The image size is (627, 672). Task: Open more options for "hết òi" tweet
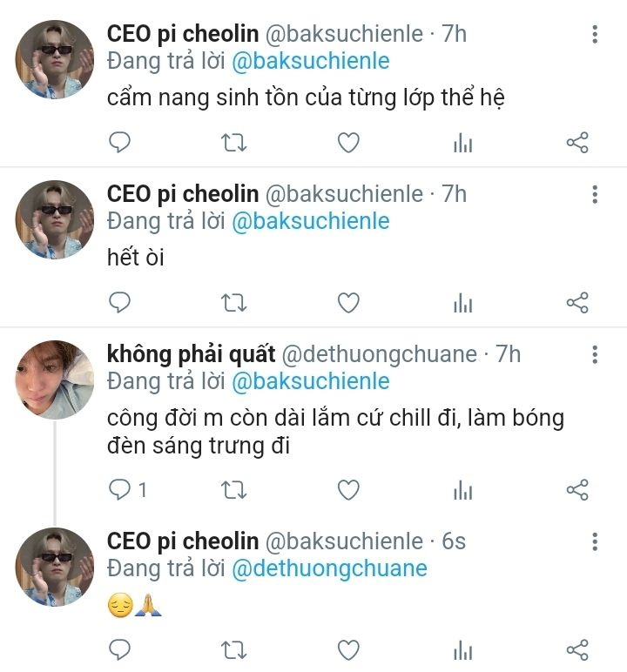click(x=595, y=194)
